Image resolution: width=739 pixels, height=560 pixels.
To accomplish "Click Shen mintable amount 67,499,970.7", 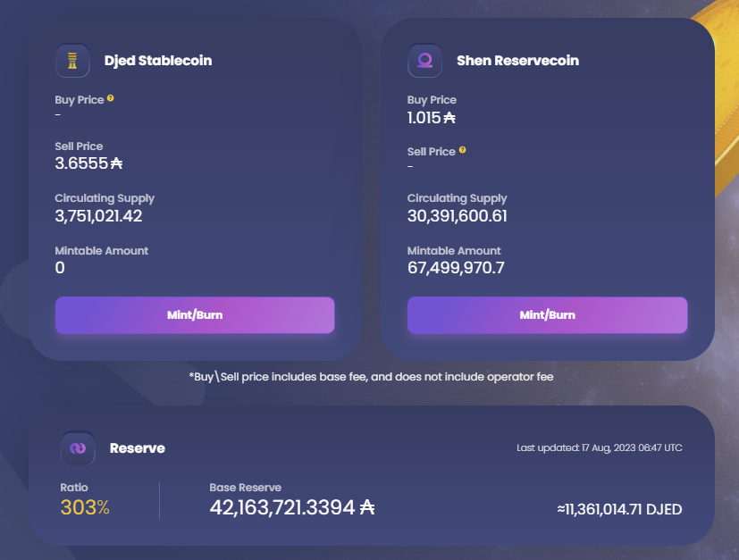I will pyautogui.click(x=456, y=268).
